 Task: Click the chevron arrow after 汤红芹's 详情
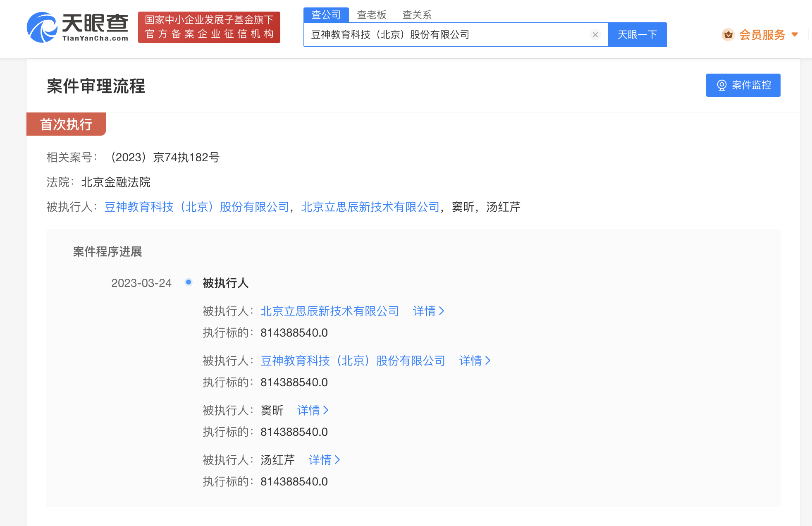point(337,460)
